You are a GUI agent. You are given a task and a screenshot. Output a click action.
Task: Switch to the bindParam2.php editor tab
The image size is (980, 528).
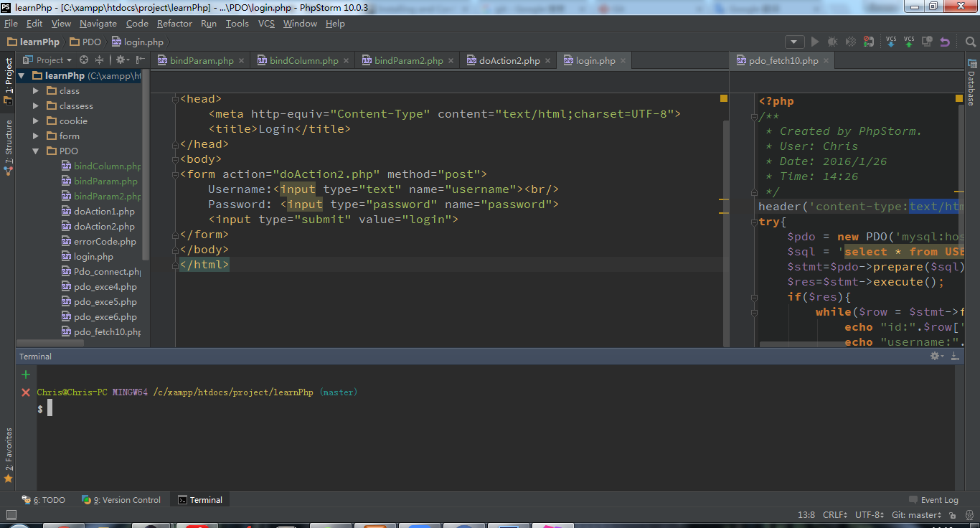pyautogui.click(x=408, y=61)
